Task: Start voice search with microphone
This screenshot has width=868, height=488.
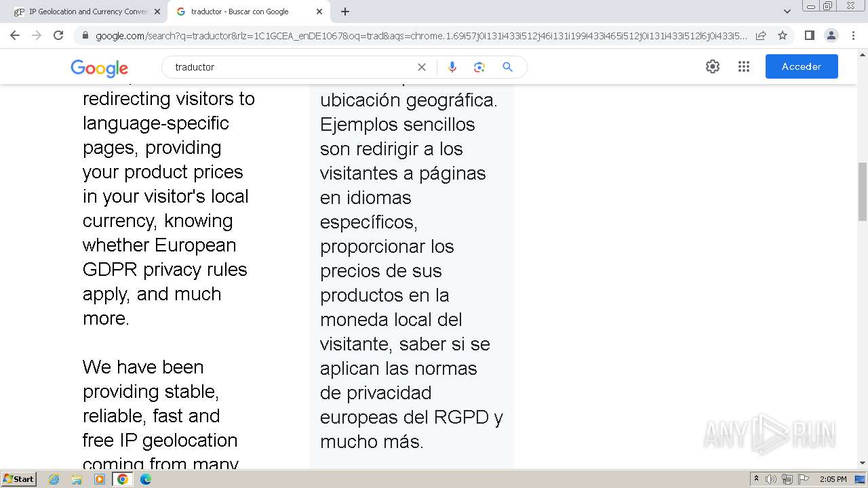Action: [x=452, y=67]
